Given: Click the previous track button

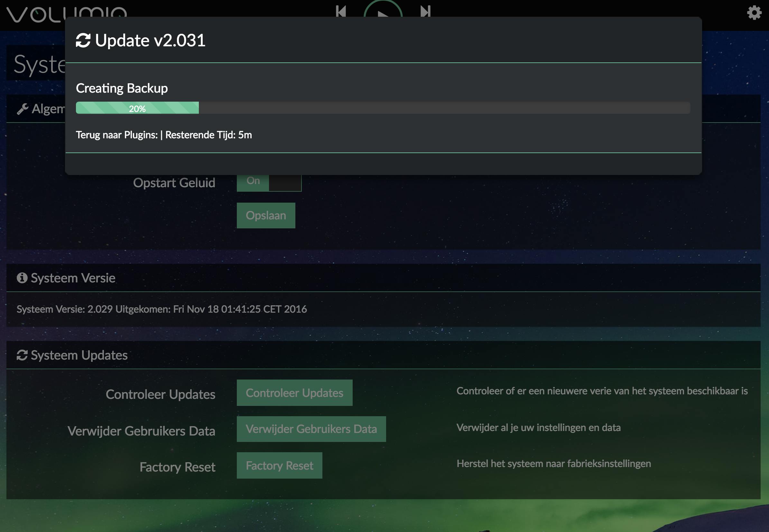Looking at the screenshot, I should tap(340, 11).
